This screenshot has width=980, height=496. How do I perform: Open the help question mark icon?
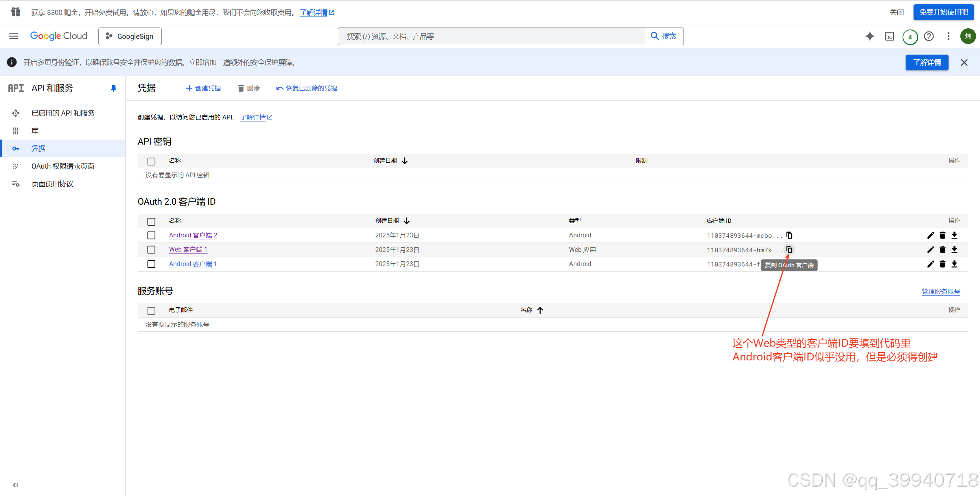929,36
